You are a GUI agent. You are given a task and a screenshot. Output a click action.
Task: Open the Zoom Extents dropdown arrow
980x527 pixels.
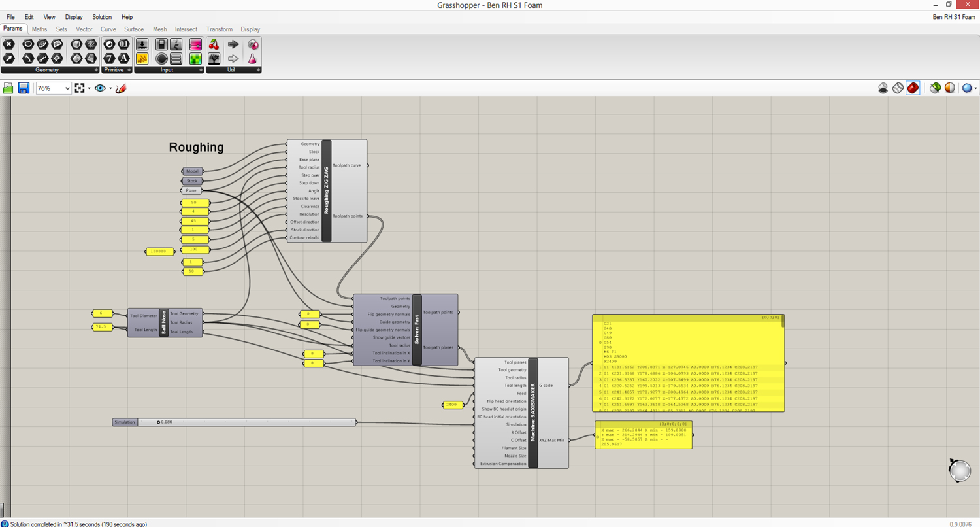[x=89, y=88]
